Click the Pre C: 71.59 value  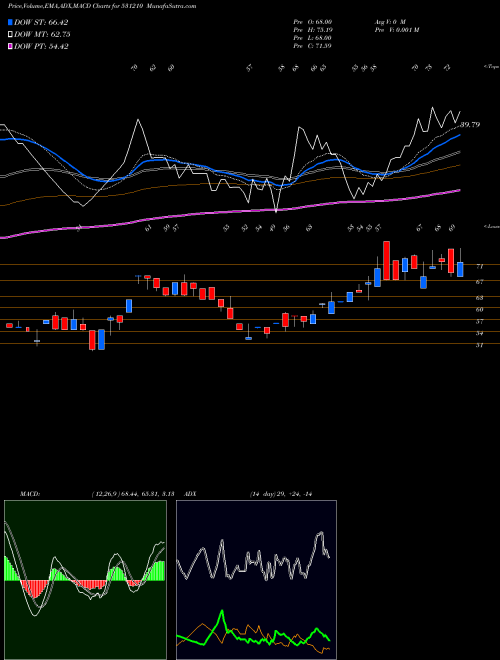tap(313, 46)
